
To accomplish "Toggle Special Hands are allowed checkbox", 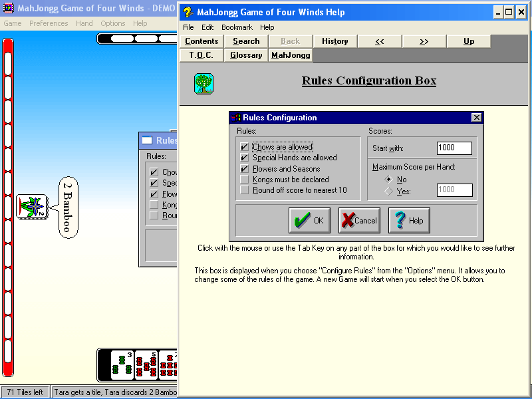I will [x=244, y=158].
